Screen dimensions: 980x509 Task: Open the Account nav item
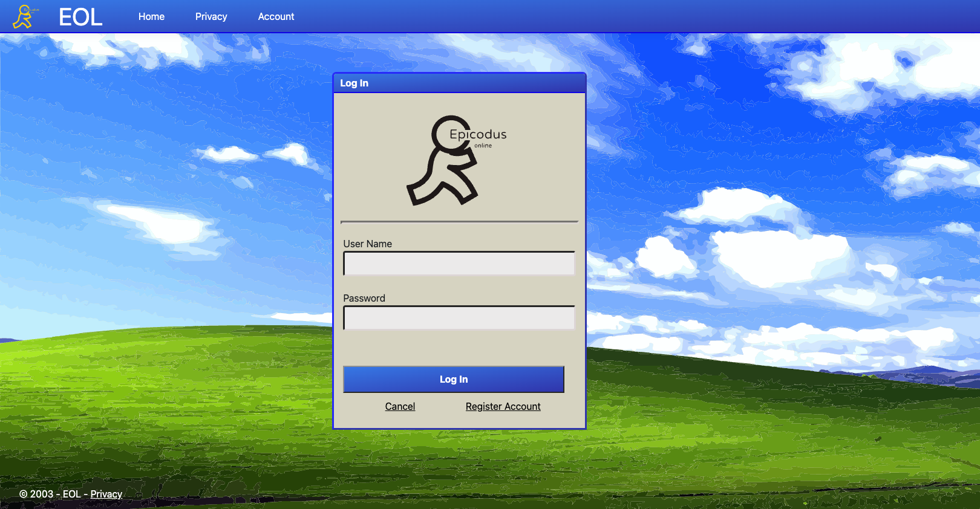[x=276, y=17]
